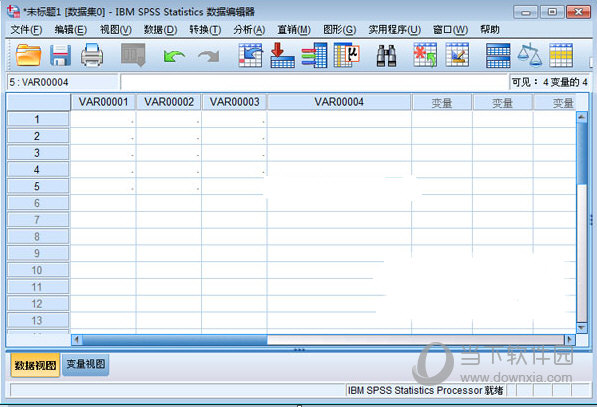Click the Insert variable icon
597x407 pixels.
pyautogui.click(x=457, y=55)
